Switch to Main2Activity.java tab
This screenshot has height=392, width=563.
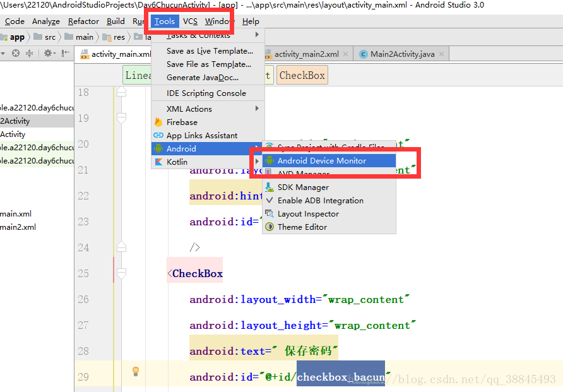[402, 54]
